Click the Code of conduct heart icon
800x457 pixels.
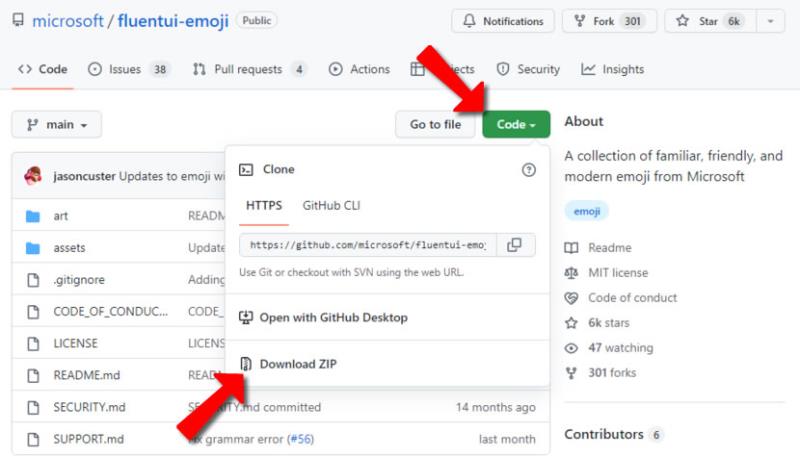[571, 298]
